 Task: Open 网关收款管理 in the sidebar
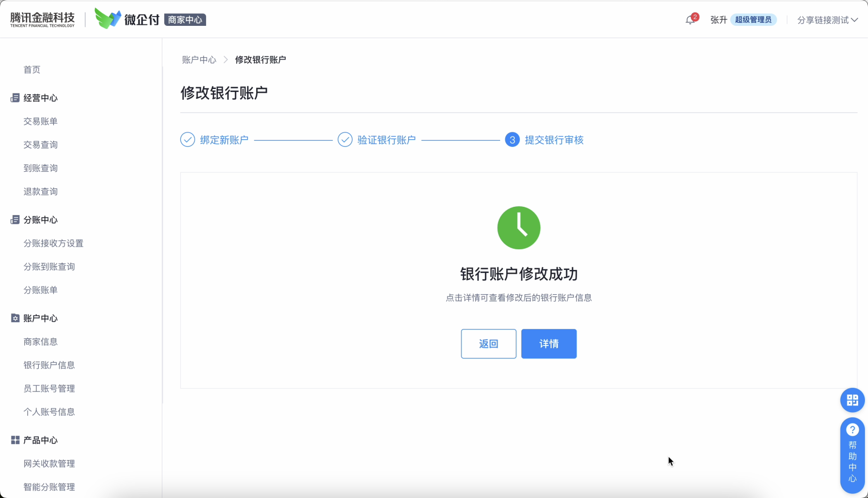click(49, 463)
